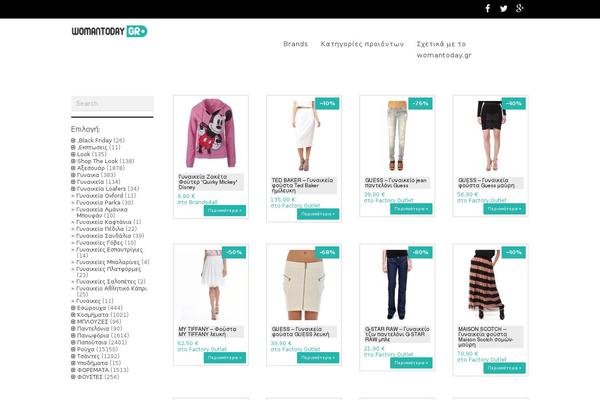Click Περισσότερα for Quirky Mickey hoodie
This screenshot has width=600, height=400.
(x=225, y=211)
